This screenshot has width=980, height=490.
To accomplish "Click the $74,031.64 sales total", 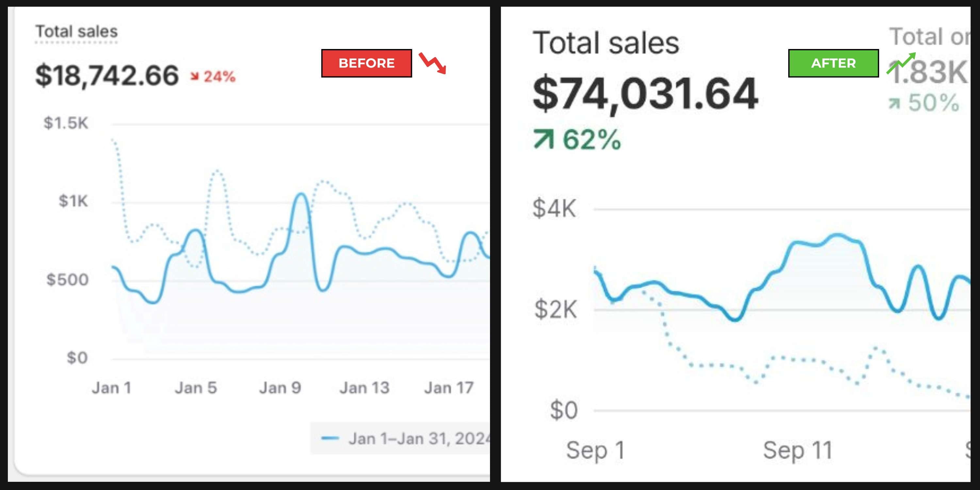I will pyautogui.click(x=645, y=93).
